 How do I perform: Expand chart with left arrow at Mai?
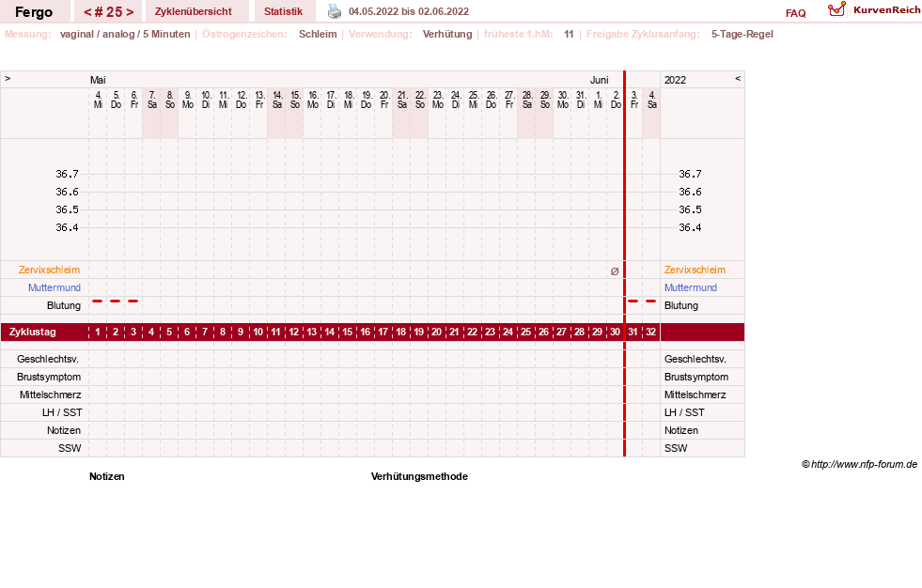(x=8, y=78)
